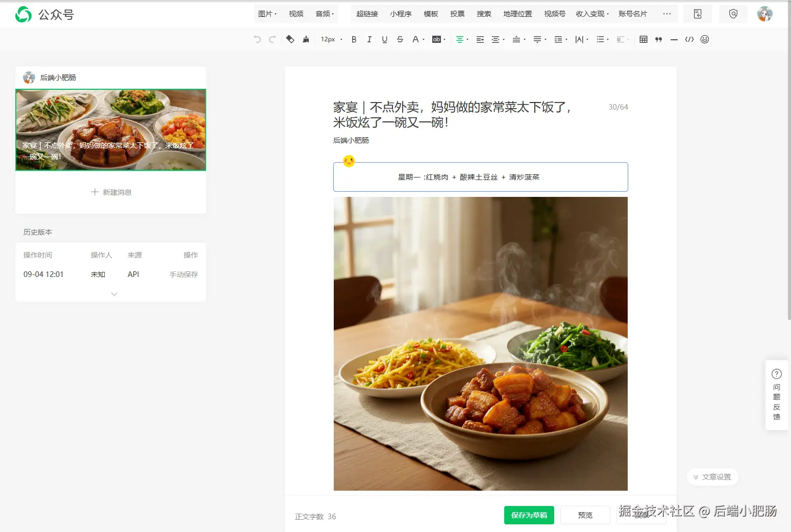Image resolution: width=791 pixels, height=532 pixels.
Task: Insert a 超链接
Action: (367, 14)
